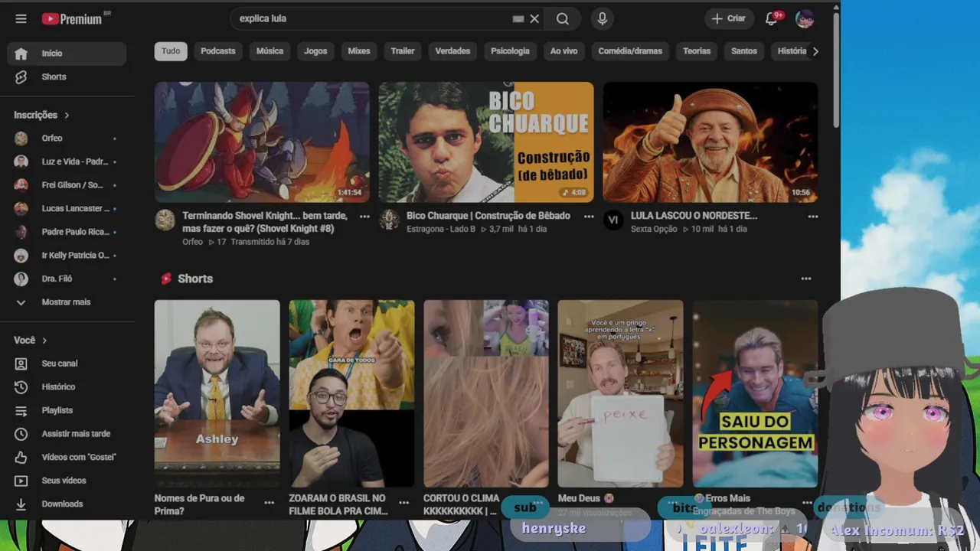The image size is (980, 551).
Task: Clear the search text with X
Action: (534, 18)
